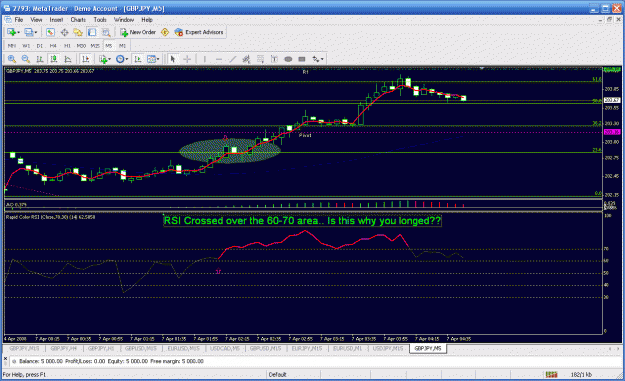Open the Charts menu

pos(78,20)
